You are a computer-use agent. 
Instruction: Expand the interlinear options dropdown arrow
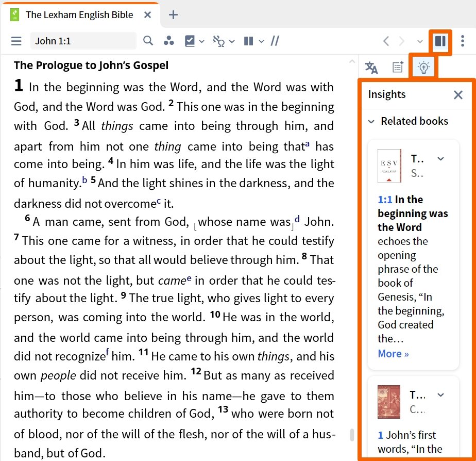232,41
